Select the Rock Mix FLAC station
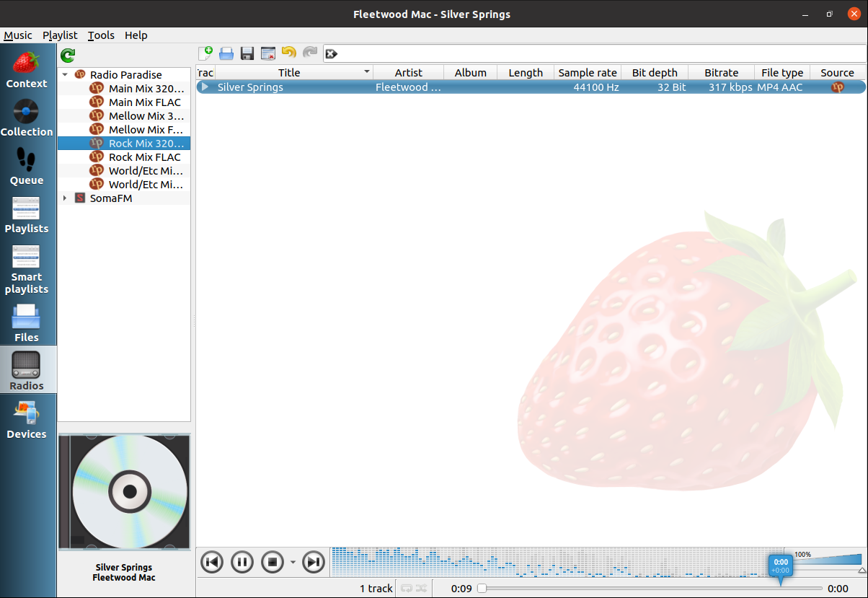This screenshot has height=598, width=868. (x=146, y=157)
